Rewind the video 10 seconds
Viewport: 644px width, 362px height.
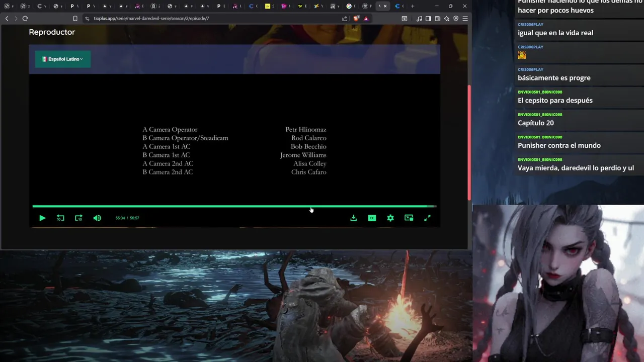click(x=60, y=218)
